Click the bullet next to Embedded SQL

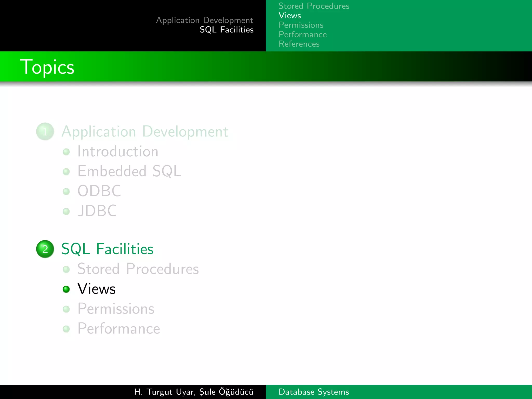coord(66,171)
